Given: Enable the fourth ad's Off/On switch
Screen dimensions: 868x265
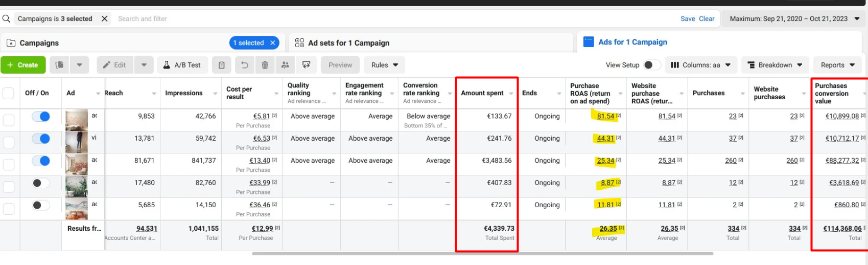Looking at the screenshot, I should coord(41,183).
